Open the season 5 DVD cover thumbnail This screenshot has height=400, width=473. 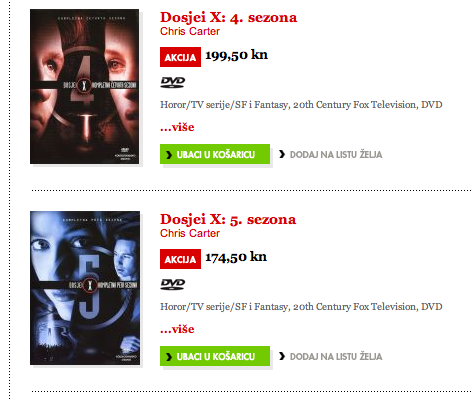pyautogui.click(x=85, y=288)
